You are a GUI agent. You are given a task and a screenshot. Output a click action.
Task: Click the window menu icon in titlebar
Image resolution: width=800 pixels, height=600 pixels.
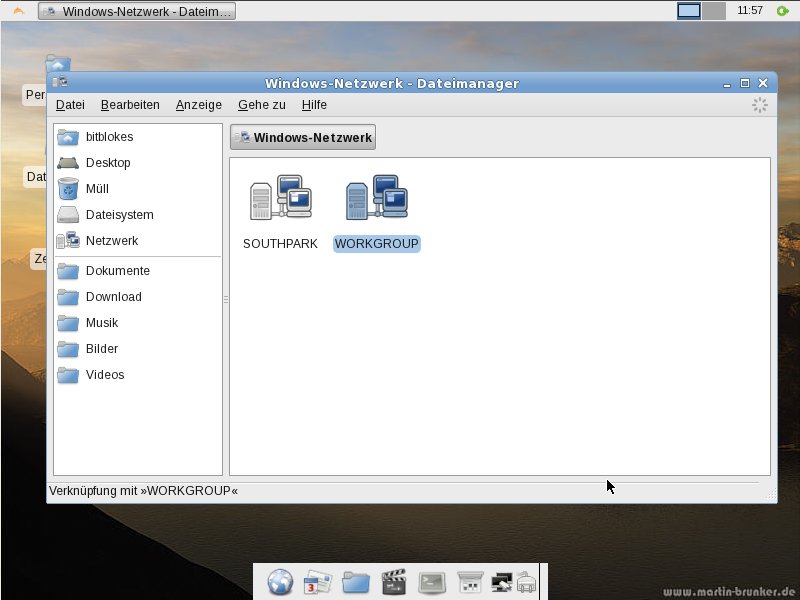tap(60, 82)
